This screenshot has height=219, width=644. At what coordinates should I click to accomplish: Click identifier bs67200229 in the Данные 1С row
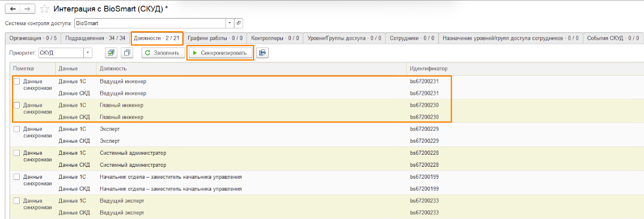[x=425, y=129]
